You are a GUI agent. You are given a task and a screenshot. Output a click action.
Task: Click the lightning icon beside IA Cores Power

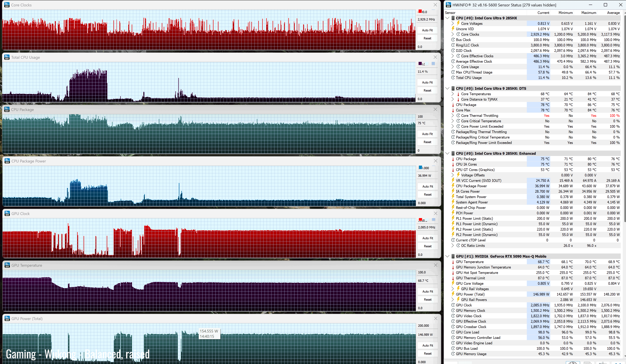point(453,191)
